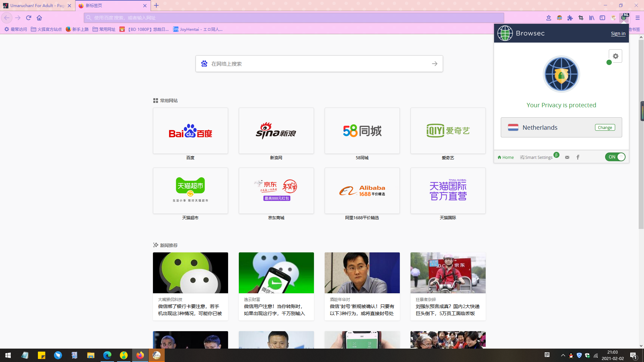The width and height of the screenshot is (644, 362).
Task: Open Firefox Library toolbar icon
Action: (x=592, y=18)
